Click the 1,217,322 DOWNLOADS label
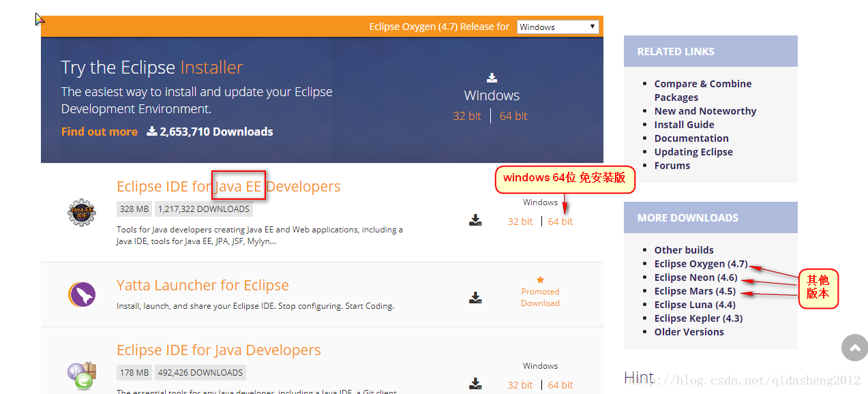 204,209
